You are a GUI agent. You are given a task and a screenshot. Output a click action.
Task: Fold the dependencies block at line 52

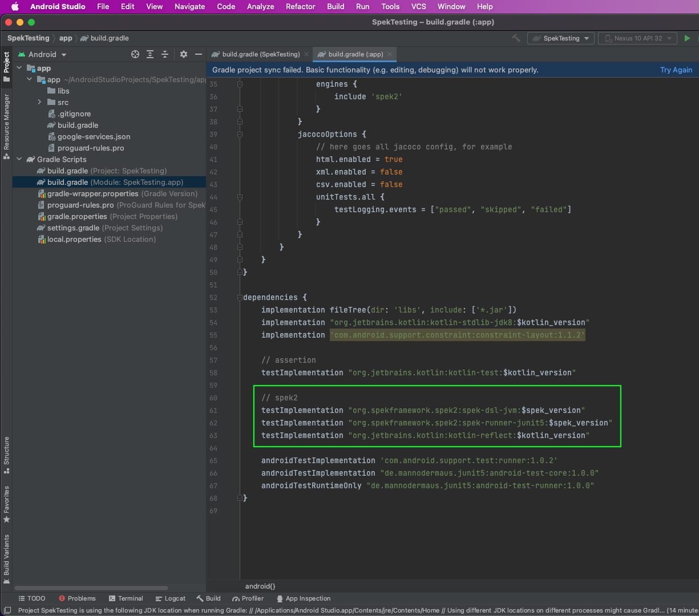click(240, 297)
